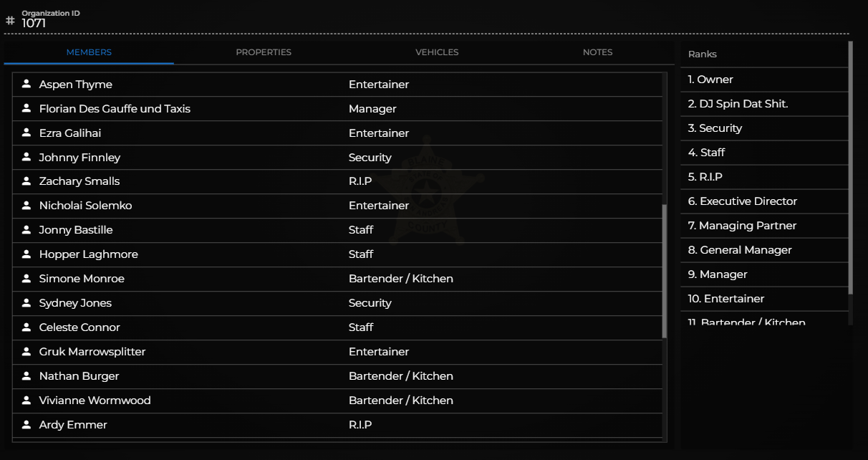The width and height of the screenshot is (868, 460).
Task: Click the member icon for Simone Monroe
Action: (x=26, y=278)
